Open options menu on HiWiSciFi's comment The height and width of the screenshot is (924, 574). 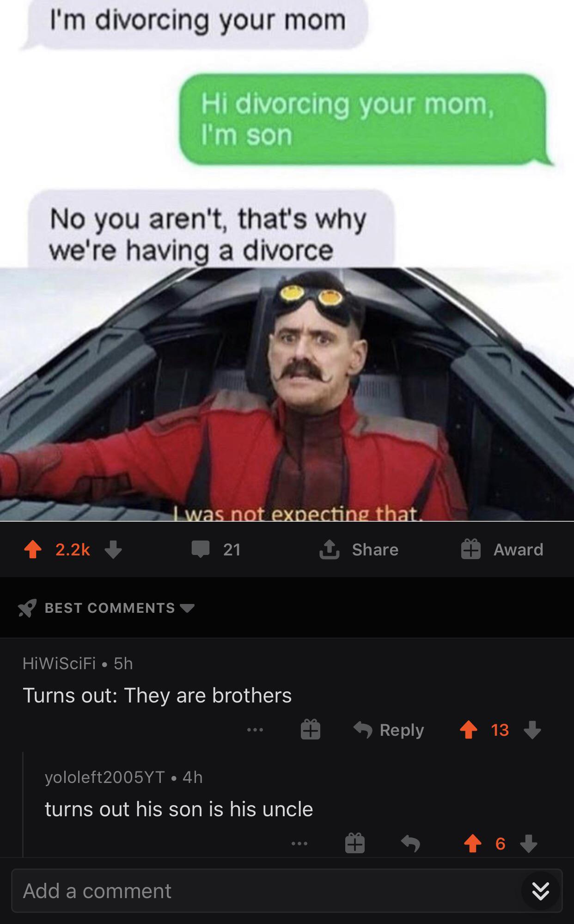tap(255, 730)
